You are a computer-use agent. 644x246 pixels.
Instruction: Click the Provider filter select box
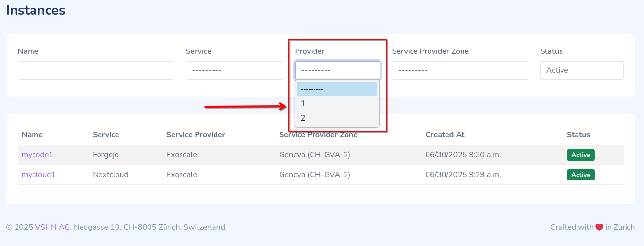pyautogui.click(x=337, y=70)
